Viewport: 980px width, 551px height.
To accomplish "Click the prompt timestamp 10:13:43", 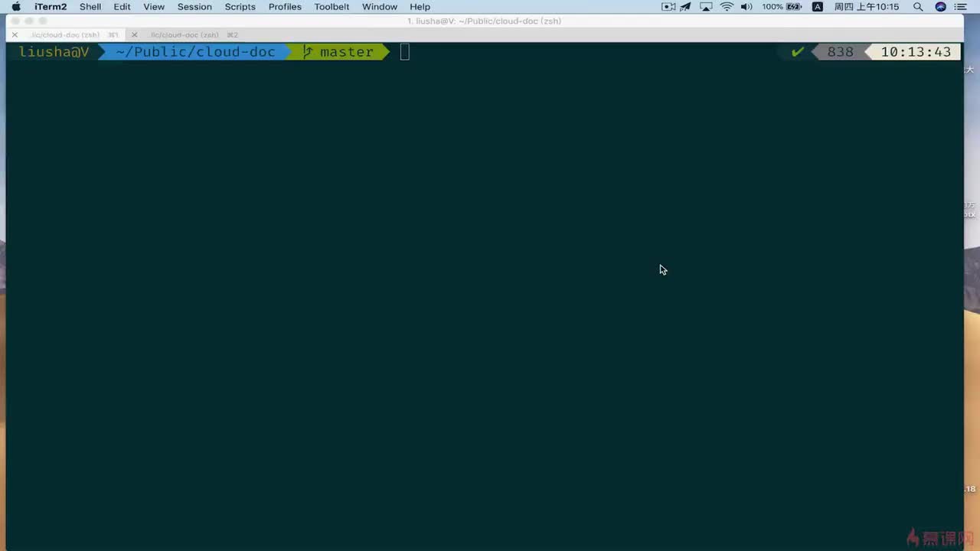I will 916,52.
